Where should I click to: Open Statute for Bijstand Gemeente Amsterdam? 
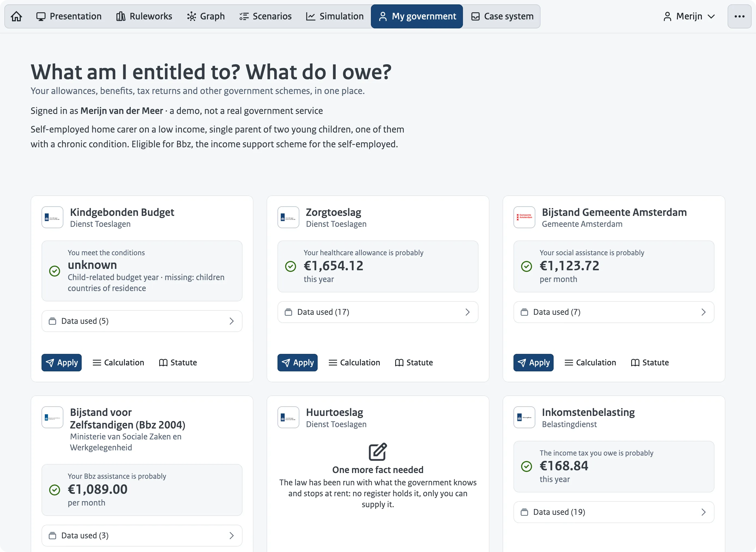(x=650, y=363)
